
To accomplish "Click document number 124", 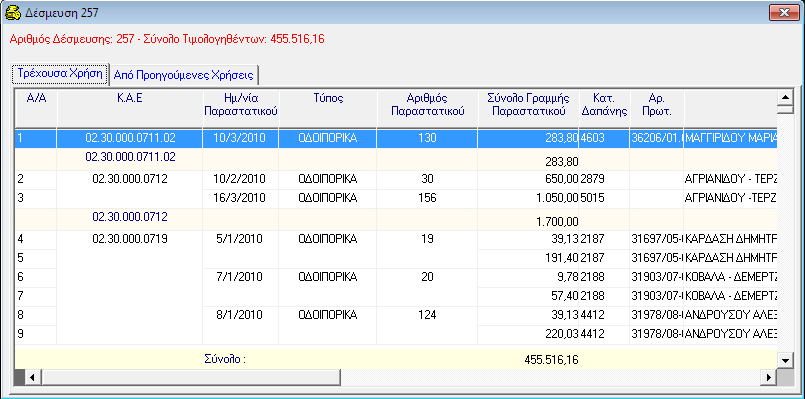I will pyautogui.click(x=428, y=315).
